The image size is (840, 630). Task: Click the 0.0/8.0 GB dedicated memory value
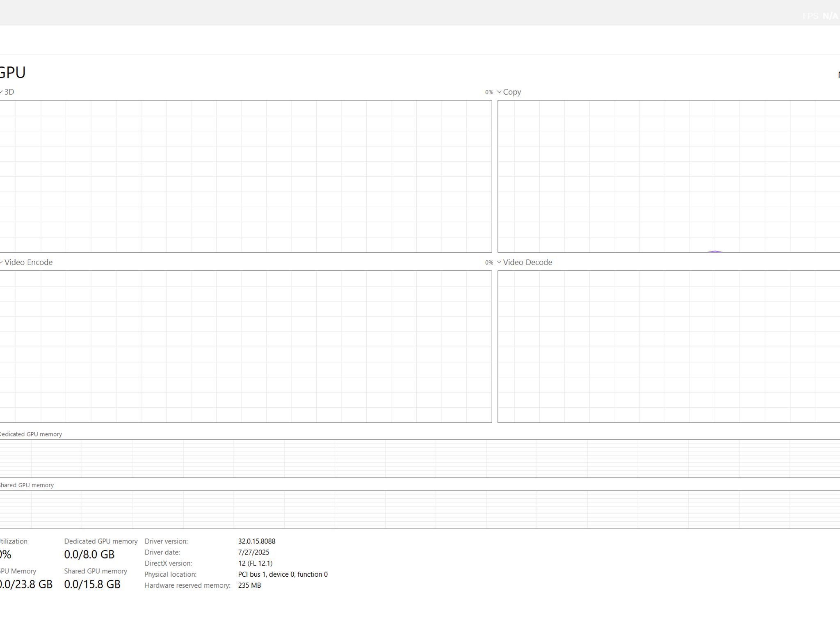point(89,555)
